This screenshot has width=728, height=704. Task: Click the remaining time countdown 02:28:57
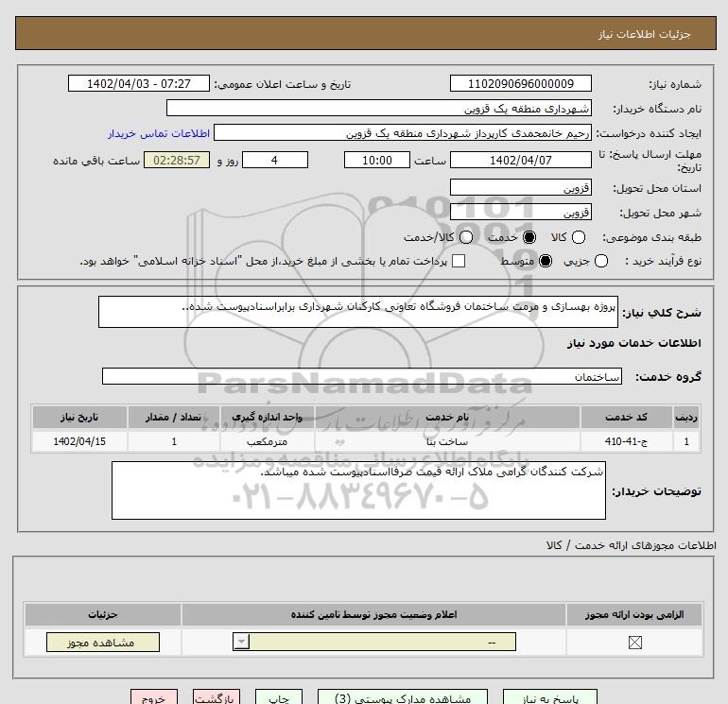(x=177, y=160)
